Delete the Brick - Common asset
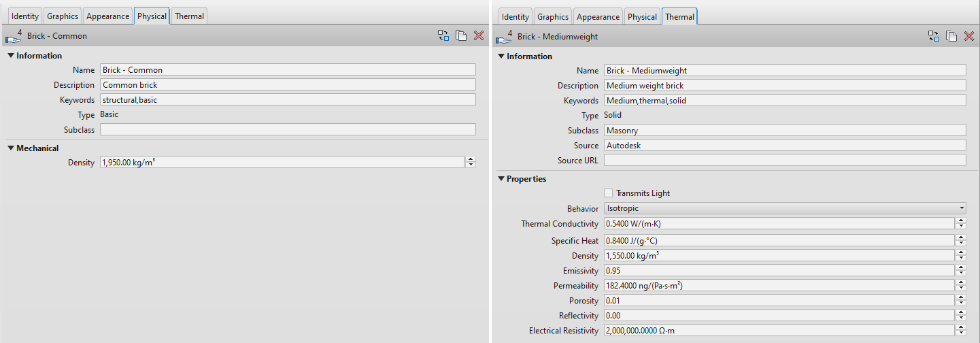The image size is (980, 343). click(x=479, y=36)
